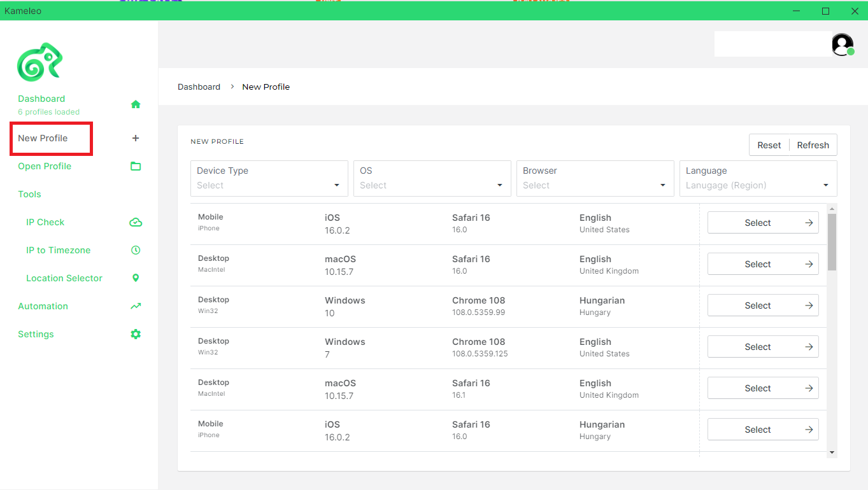Image resolution: width=868 pixels, height=490 pixels.
Task: Open the user account avatar
Action: [843, 45]
